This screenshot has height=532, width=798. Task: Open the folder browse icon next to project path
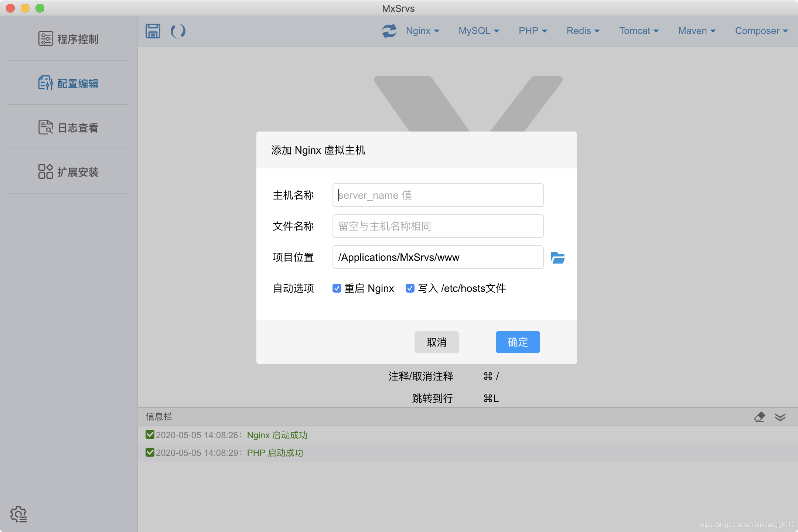pos(557,258)
